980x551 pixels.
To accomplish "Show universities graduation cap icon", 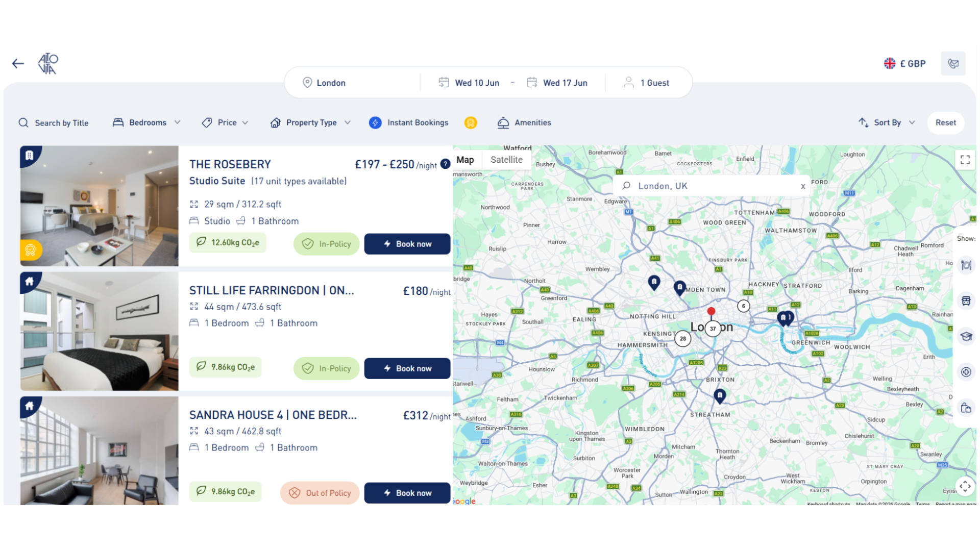I will [x=966, y=336].
